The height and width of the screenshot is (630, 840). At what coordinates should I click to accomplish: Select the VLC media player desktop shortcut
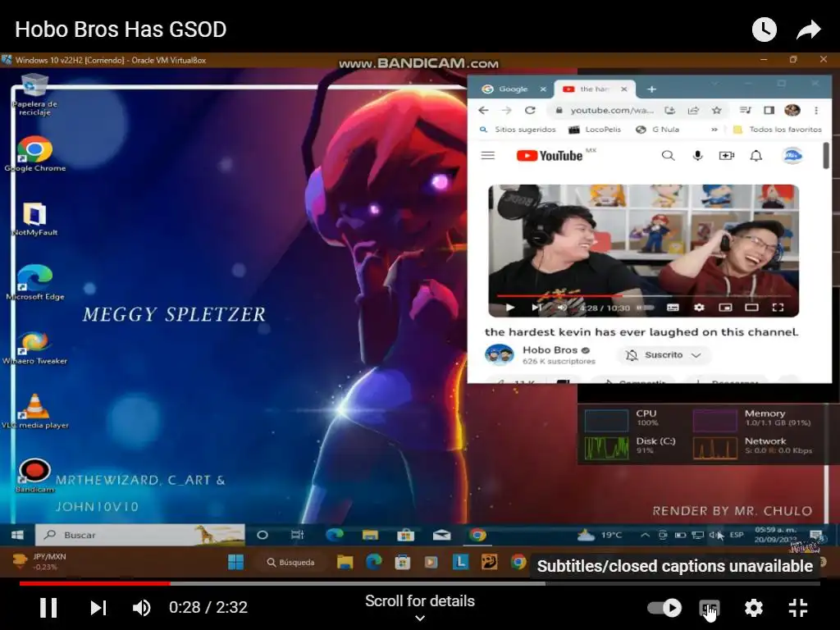click(34, 412)
